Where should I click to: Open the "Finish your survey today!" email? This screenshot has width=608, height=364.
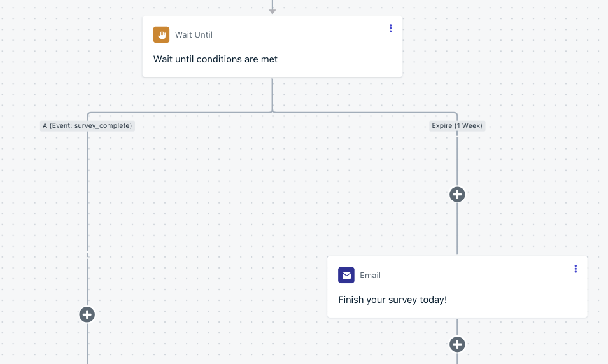[x=392, y=300]
